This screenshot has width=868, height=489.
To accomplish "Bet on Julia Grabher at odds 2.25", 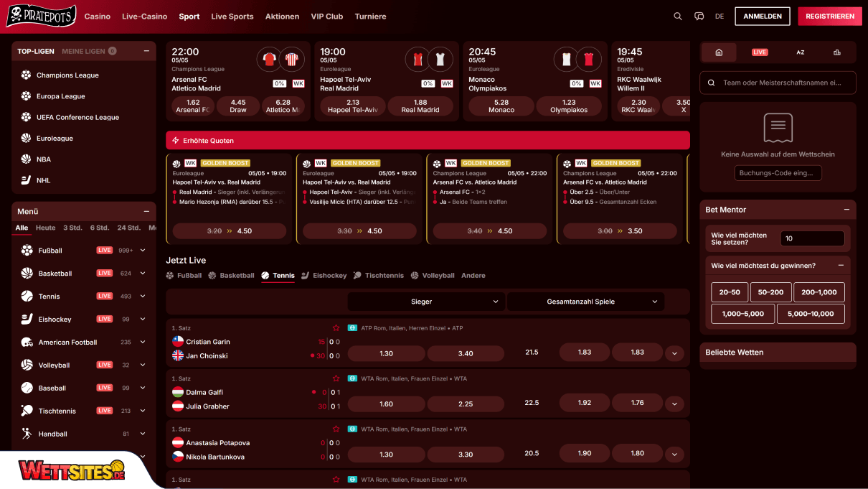I will pyautogui.click(x=466, y=404).
